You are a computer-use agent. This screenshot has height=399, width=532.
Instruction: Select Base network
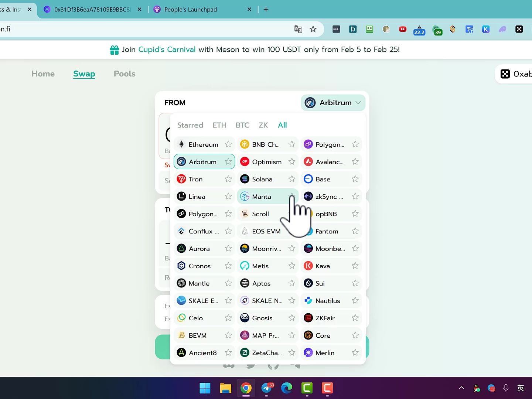331,179
